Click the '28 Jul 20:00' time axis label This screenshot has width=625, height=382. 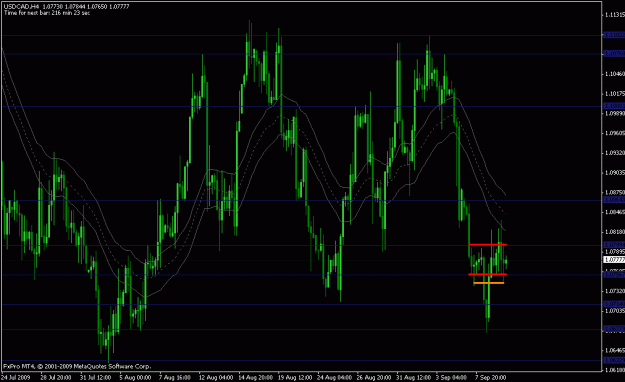56,377
